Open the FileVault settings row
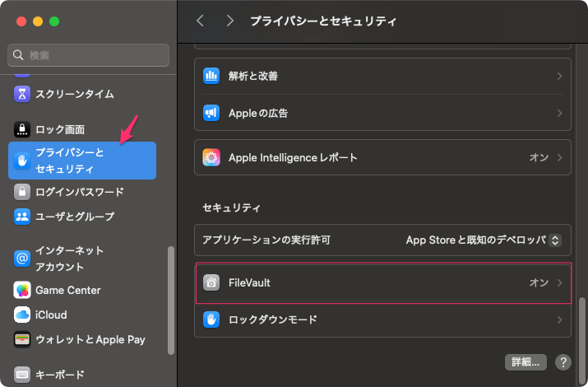The width and height of the screenshot is (588, 387). click(382, 282)
